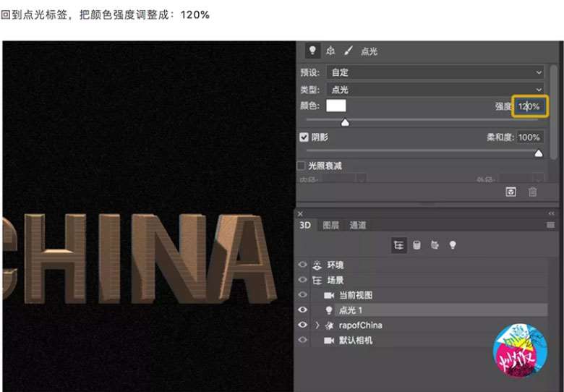Select the materials filter icon
This screenshot has height=392, width=564.
(435, 245)
